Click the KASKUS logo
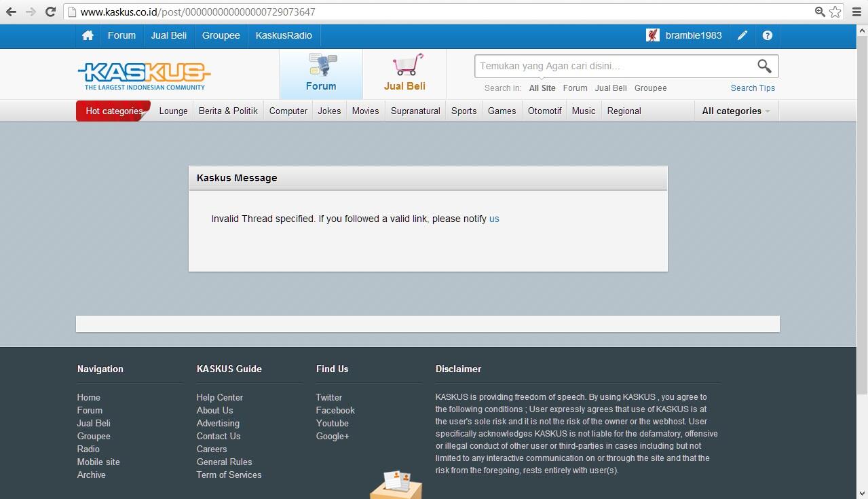The height and width of the screenshot is (499, 868). tap(144, 75)
